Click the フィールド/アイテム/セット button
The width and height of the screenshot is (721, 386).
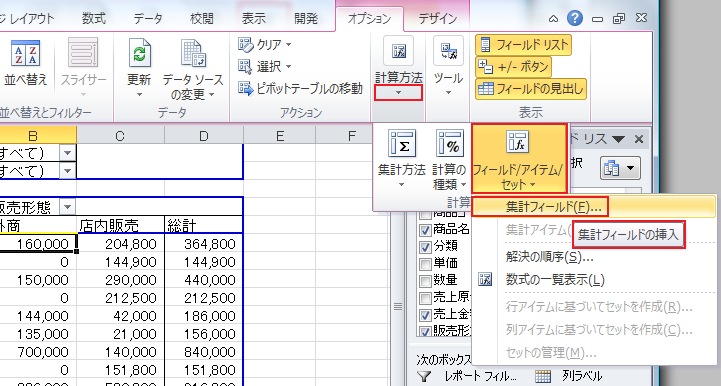click(518, 158)
